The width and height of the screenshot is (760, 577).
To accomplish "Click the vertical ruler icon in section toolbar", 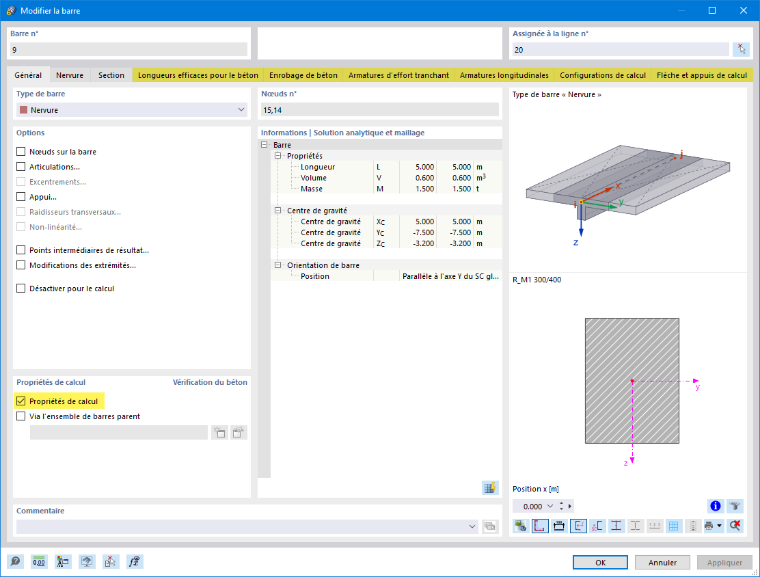I will [x=693, y=526].
